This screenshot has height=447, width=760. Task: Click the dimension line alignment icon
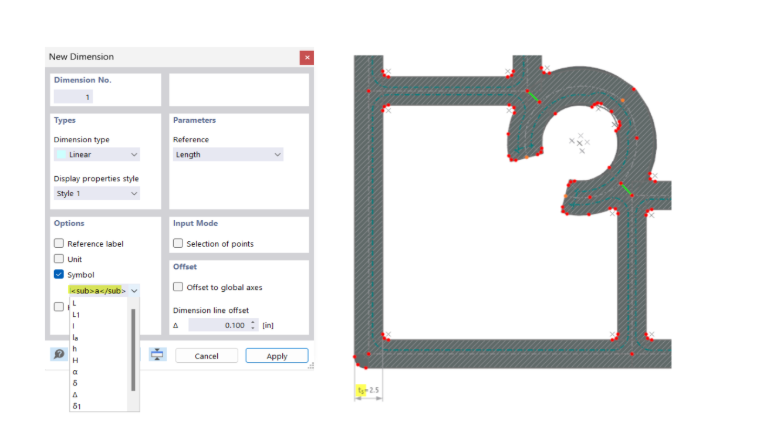157,354
